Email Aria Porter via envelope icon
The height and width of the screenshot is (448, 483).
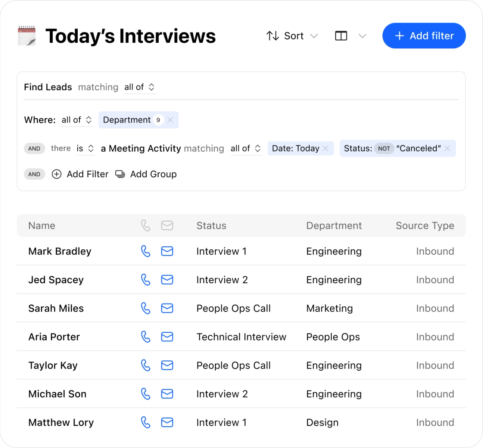coord(167,337)
